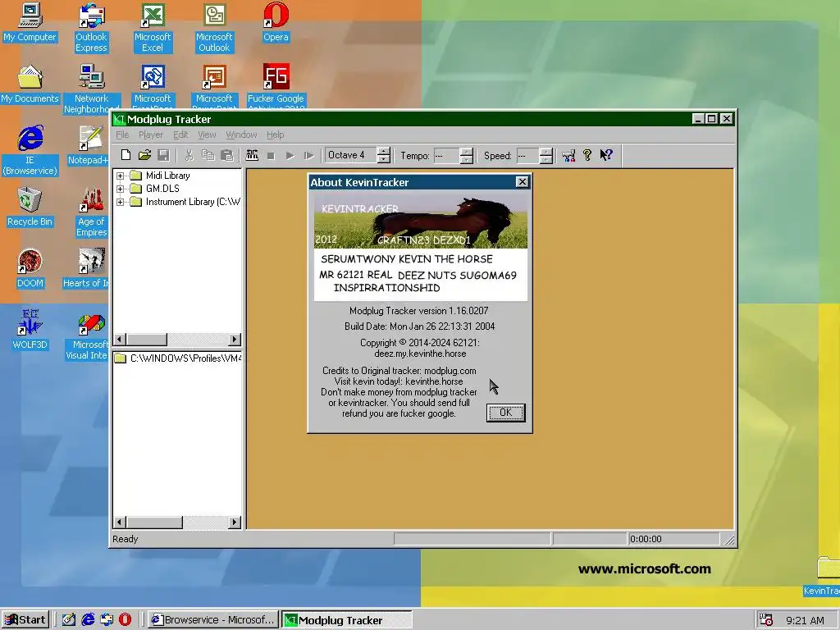Click the context help arrow icon
The image size is (840, 630).
tap(606, 155)
